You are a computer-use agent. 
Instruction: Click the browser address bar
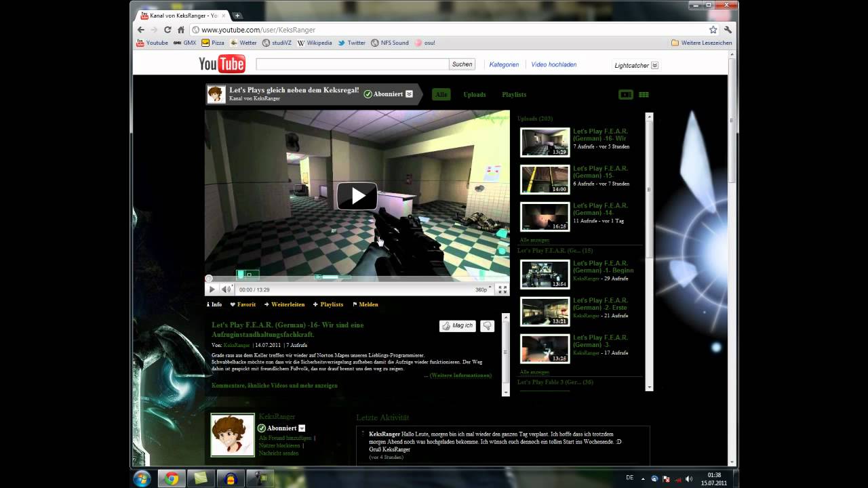pyautogui.click(x=448, y=30)
